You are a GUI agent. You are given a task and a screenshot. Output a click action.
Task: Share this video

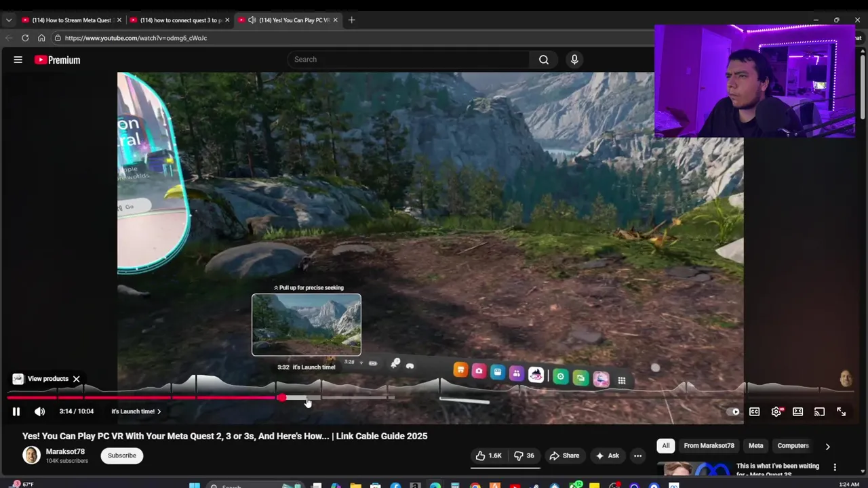click(565, 455)
